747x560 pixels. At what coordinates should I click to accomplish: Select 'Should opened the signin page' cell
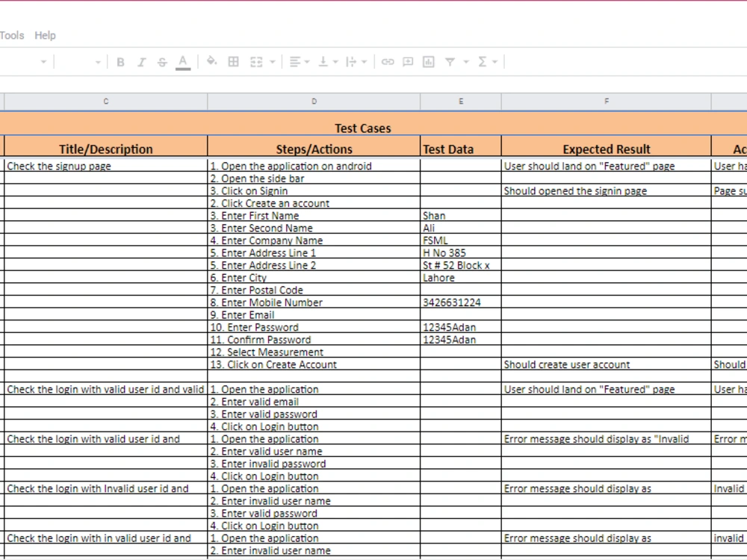pos(607,190)
